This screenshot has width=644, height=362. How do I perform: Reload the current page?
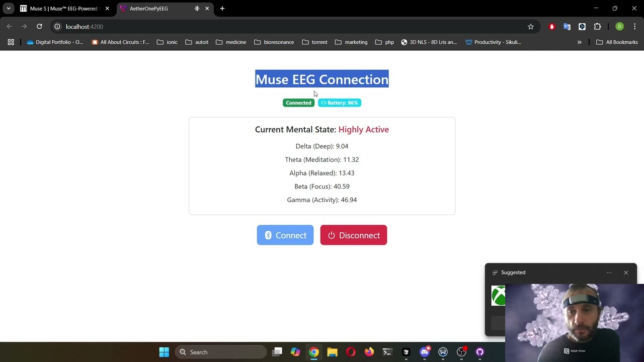pyautogui.click(x=39, y=27)
